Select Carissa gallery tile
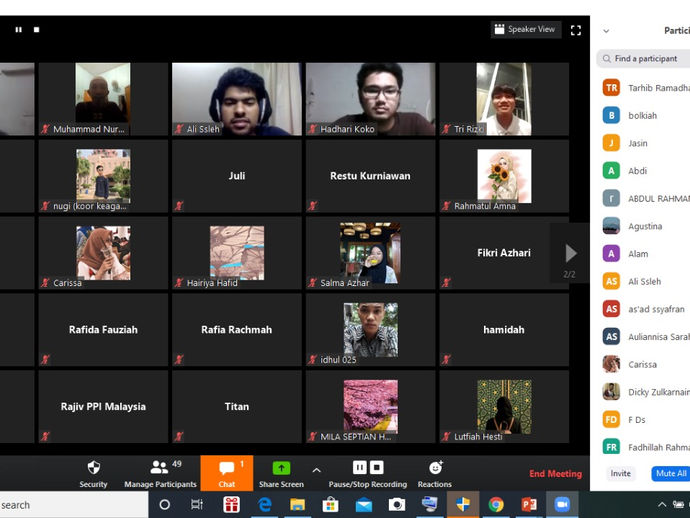The height and width of the screenshot is (518, 690). [x=103, y=253]
